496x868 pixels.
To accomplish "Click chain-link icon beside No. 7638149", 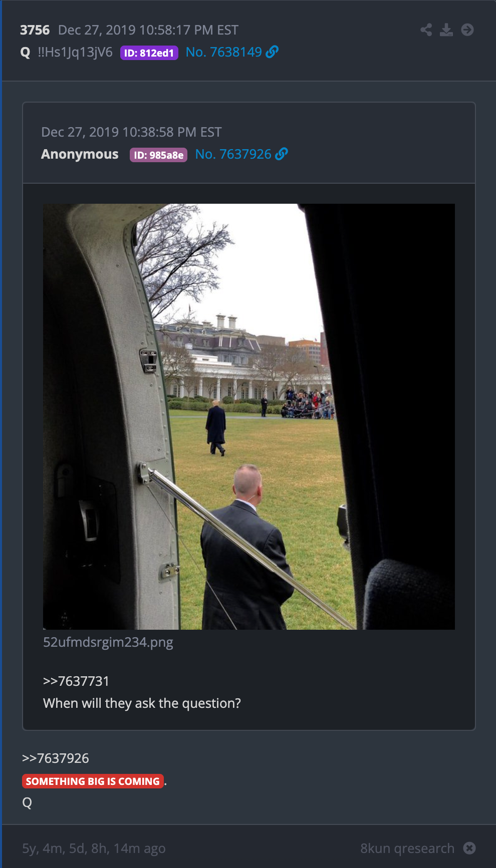I will pos(272,52).
